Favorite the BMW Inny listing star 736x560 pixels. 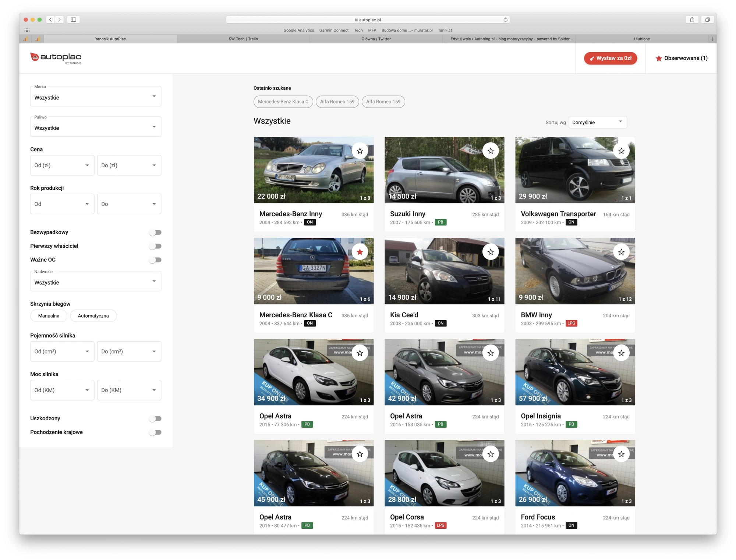[x=621, y=252]
